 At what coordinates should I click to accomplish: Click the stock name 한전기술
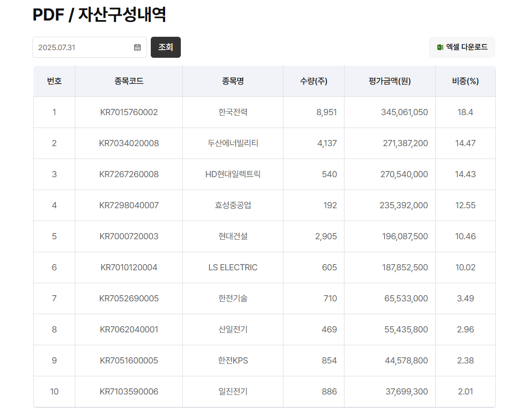pyautogui.click(x=233, y=298)
